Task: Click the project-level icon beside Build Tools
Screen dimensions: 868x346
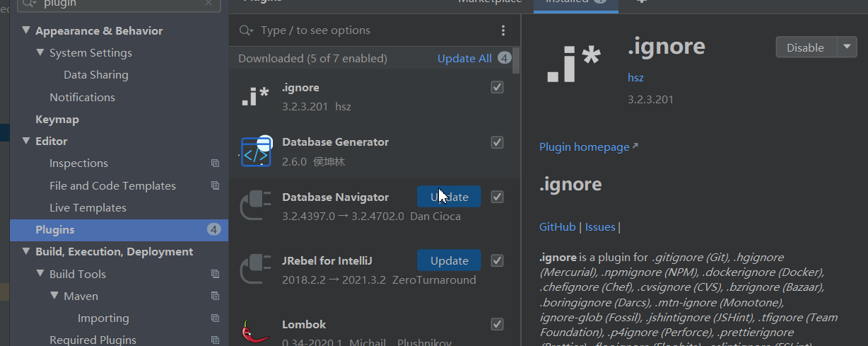Action: pyautogui.click(x=216, y=274)
